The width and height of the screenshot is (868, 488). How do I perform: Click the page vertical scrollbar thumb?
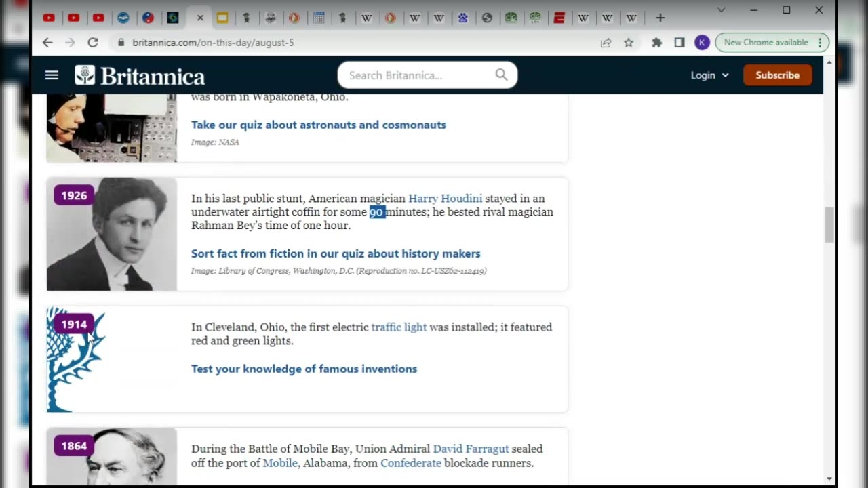829,225
